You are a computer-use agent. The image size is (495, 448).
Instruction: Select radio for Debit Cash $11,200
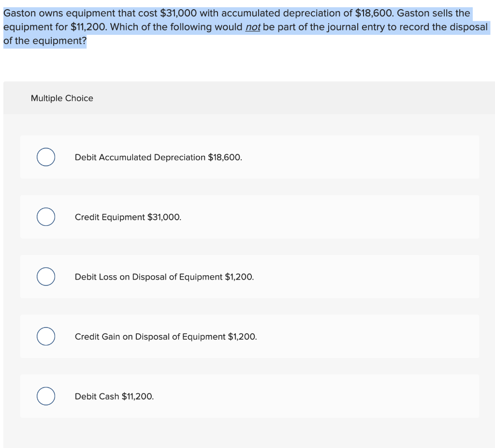click(x=46, y=396)
